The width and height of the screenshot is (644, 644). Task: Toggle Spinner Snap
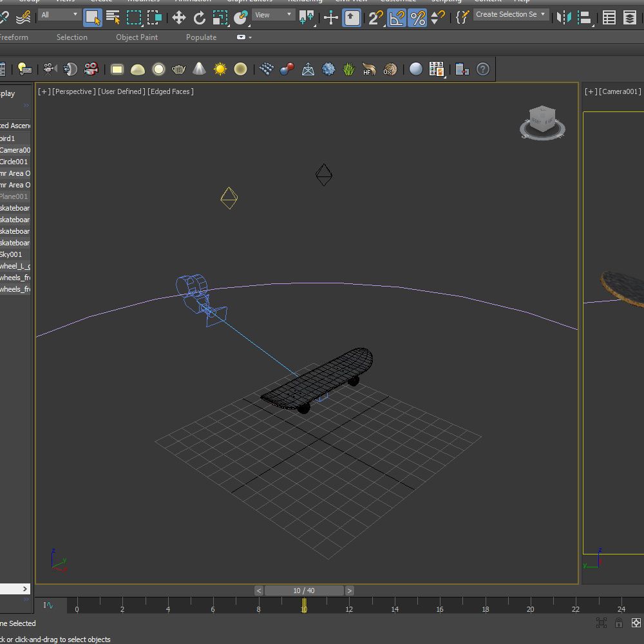pos(438,17)
